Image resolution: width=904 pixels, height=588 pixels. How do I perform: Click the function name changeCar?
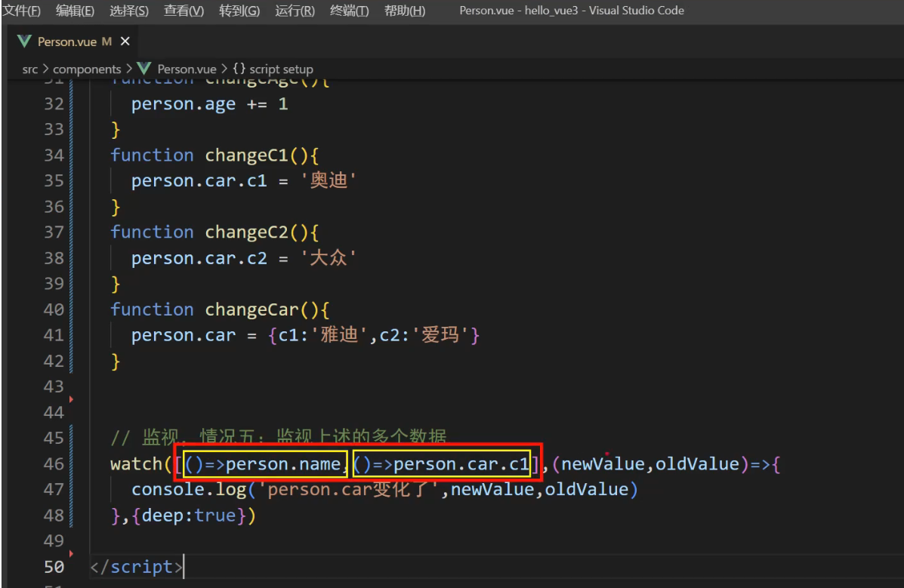click(251, 309)
